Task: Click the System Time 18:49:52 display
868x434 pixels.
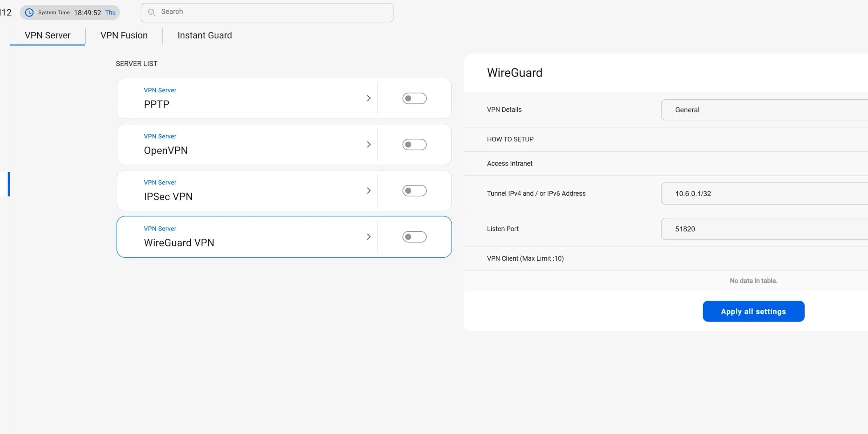Action: tap(70, 13)
